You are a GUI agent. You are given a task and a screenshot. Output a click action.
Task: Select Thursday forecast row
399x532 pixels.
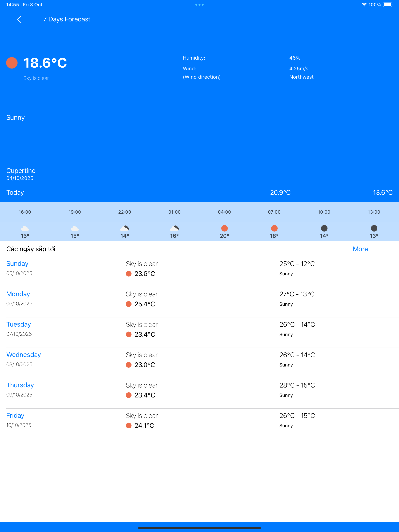(x=20, y=385)
